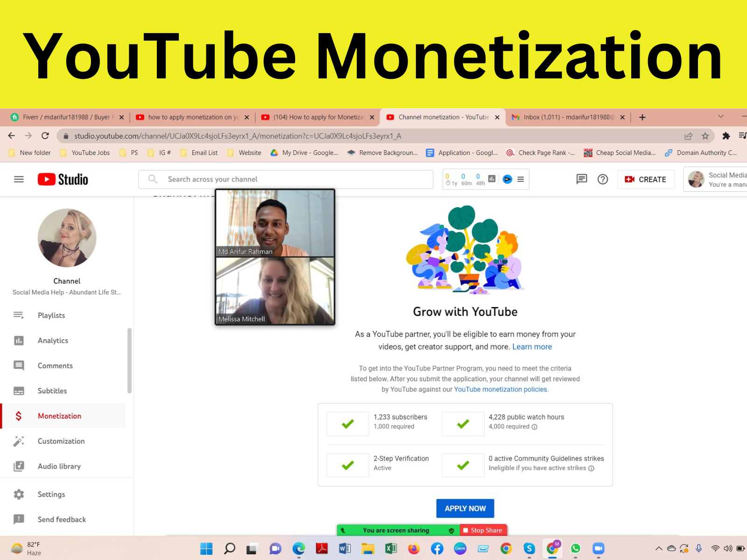Click the Stop Share button
This screenshot has width=747, height=560.
[483, 530]
